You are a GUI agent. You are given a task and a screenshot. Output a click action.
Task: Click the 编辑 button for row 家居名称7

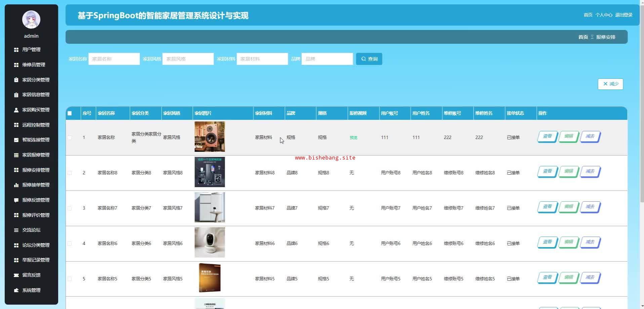[568, 207]
